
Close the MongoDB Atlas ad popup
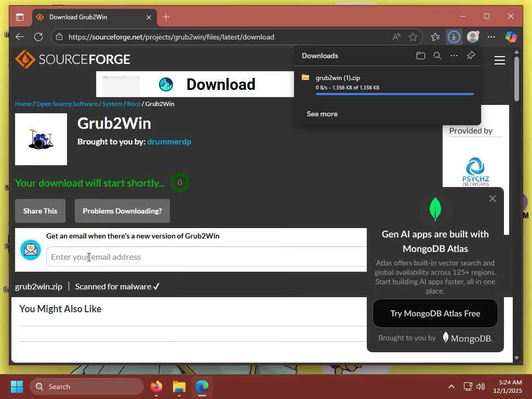click(493, 198)
